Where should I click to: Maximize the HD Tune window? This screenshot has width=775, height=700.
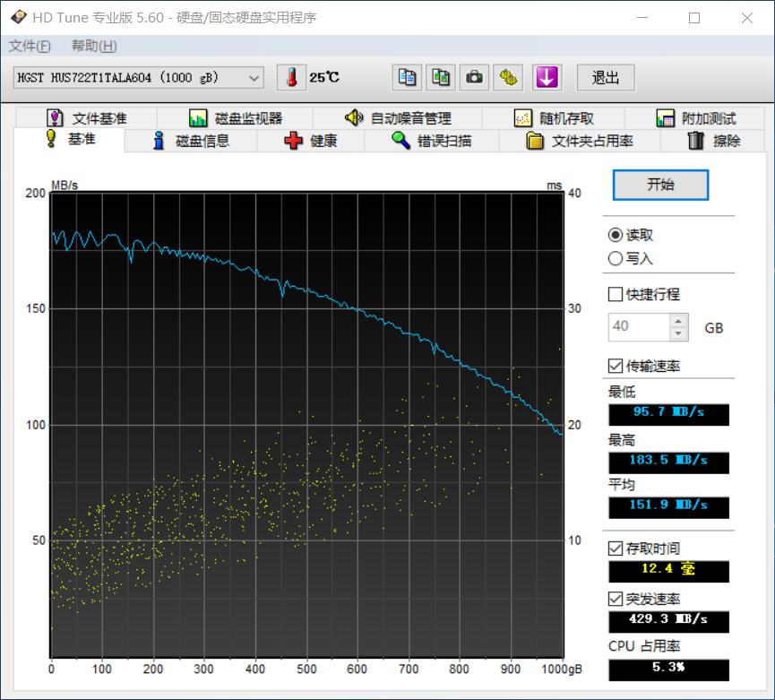(x=694, y=18)
